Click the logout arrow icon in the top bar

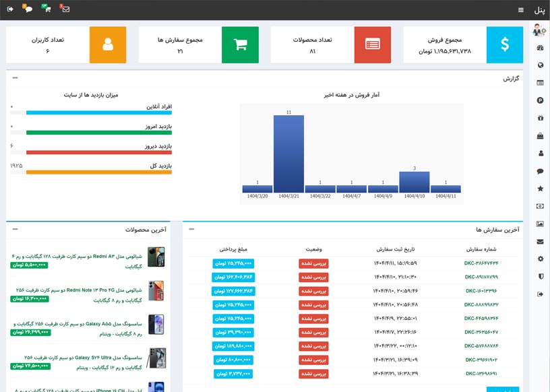[x=10, y=9]
